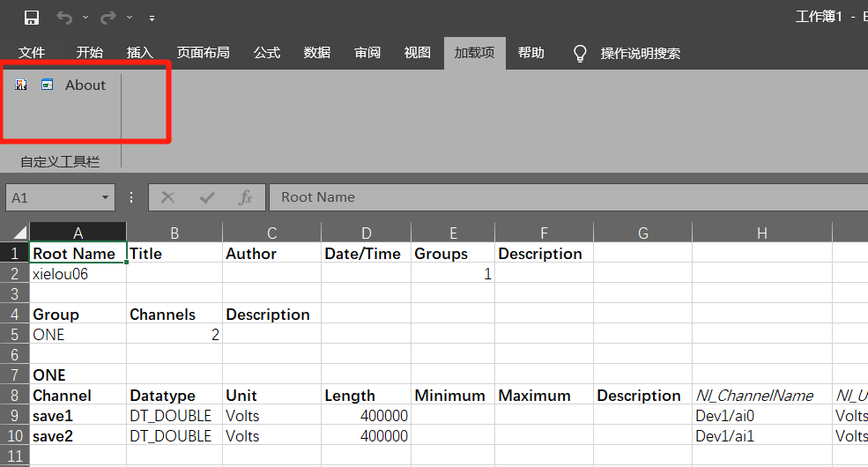Screen dimensions: 868x467
Task: Select the 加载项 ribbon tab
Action: click(474, 53)
